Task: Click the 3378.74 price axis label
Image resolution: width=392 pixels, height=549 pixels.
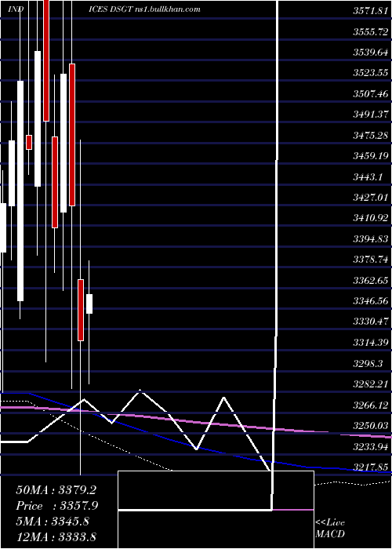Action: (371, 260)
